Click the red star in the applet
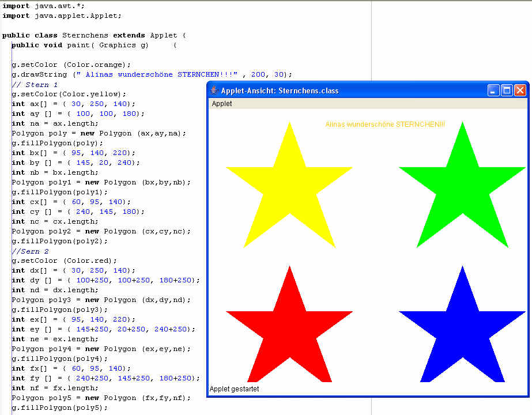Image resolution: width=532 pixels, height=415 pixels. coord(289,329)
